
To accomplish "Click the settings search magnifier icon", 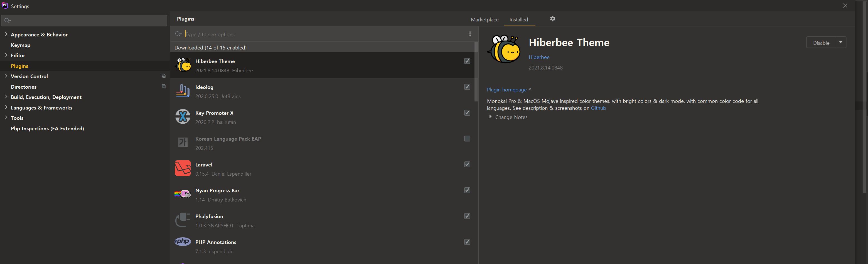I will click(8, 21).
